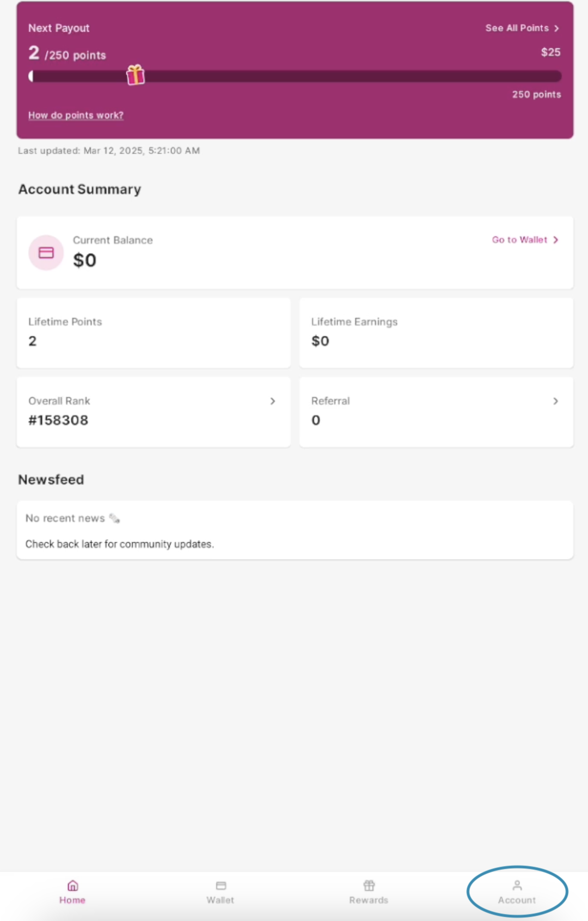Image resolution: width=588 pixels, height=921 pixels.
Task: Follow the Go to Wallet link
Action: (x=519, y=240)
